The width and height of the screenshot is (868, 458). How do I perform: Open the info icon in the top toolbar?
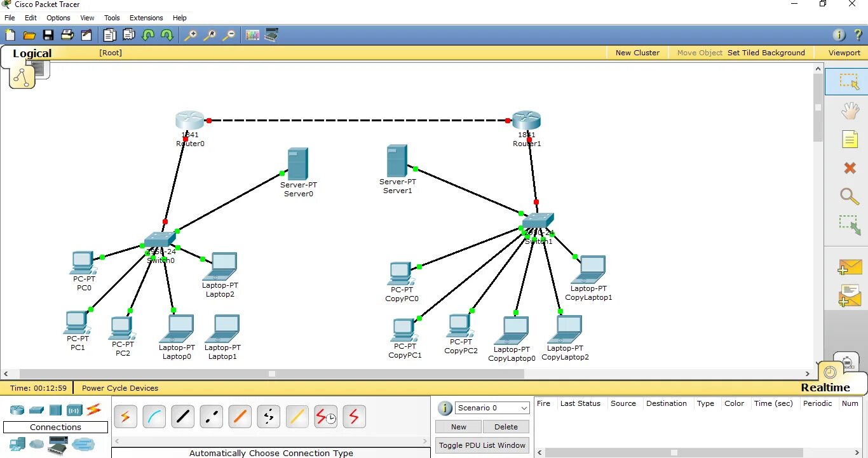pyautogui.click(x=839, y=35)
